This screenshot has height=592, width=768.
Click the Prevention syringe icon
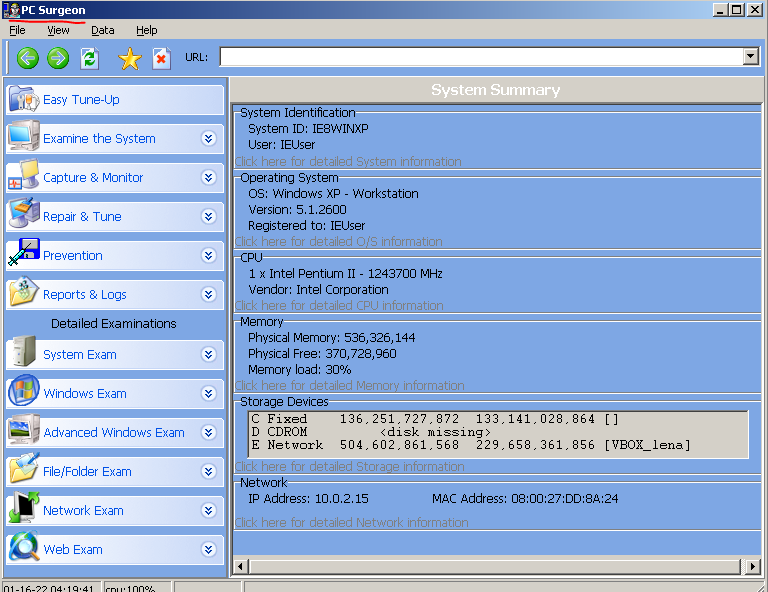click(x=24, y=252)
